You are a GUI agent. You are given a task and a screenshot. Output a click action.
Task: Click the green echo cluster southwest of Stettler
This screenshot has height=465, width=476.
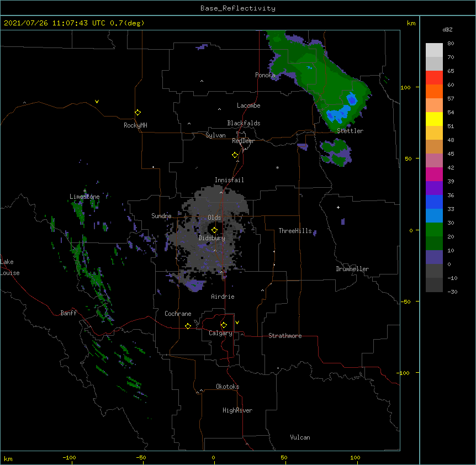pos(336,152)
